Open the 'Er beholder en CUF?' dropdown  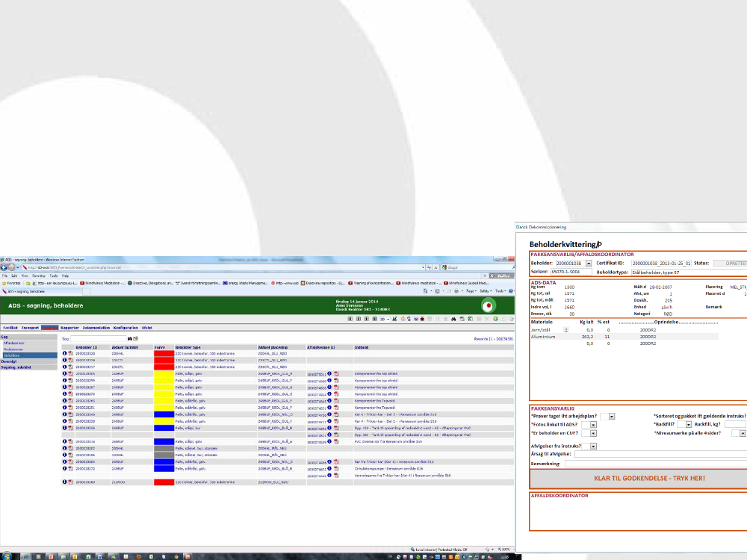click(593, 433)
